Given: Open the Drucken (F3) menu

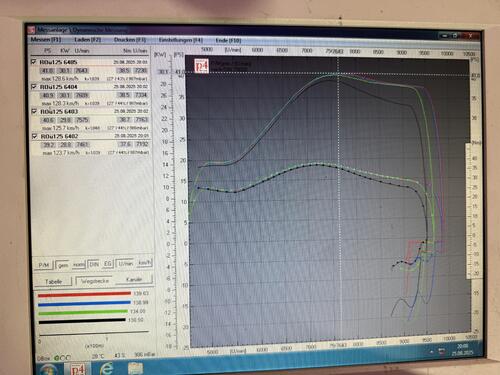Looking at the screenshot, I should (130, 40).
